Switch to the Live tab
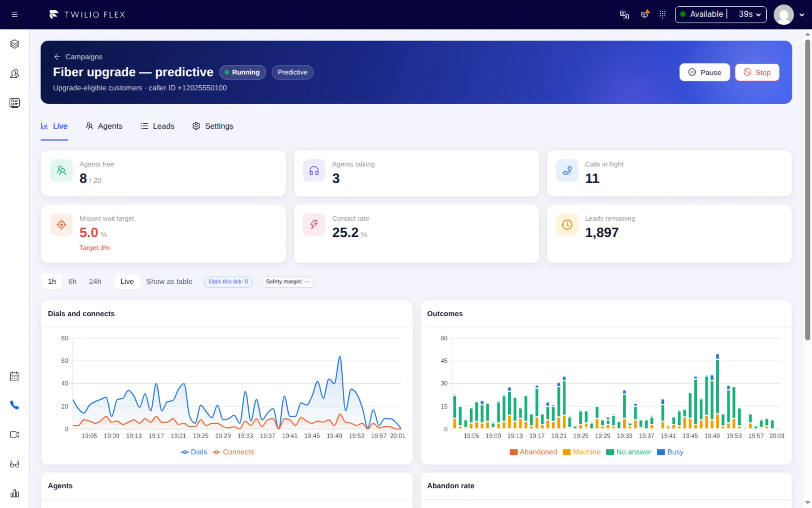Screen dimensions: 812x508 pos(54,126)
